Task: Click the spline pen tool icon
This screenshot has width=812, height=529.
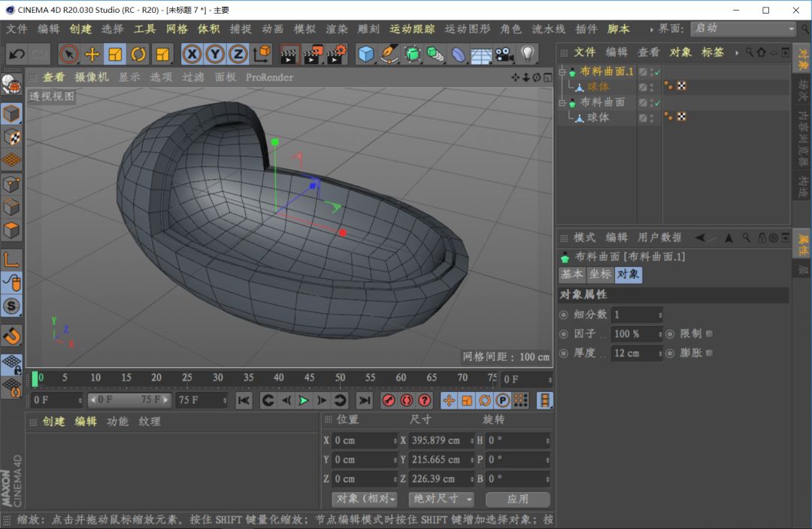Action: click(389, 54)
